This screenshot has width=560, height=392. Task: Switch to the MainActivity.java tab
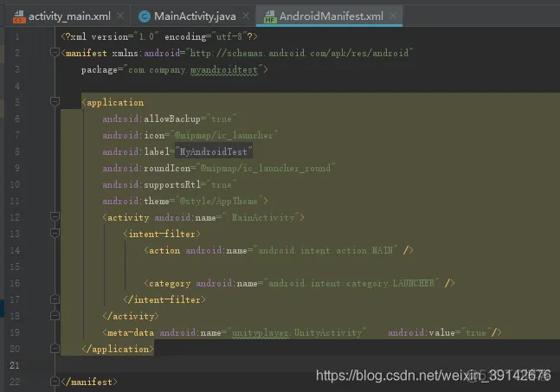point(195,16)
